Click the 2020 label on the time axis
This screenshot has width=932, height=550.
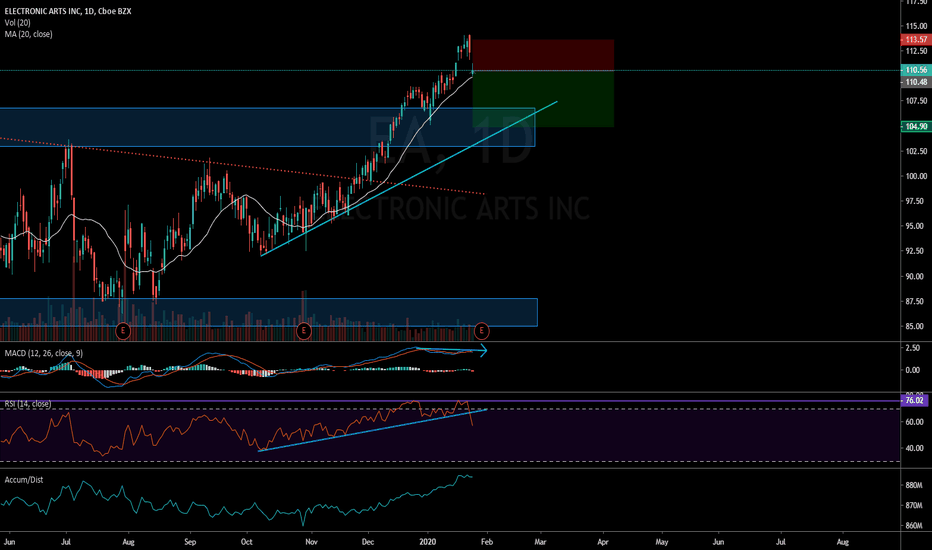(428, 542)
